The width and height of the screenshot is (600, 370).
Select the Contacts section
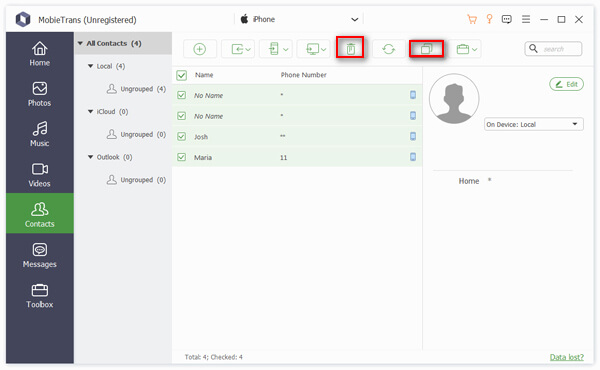tap(39, 214)
